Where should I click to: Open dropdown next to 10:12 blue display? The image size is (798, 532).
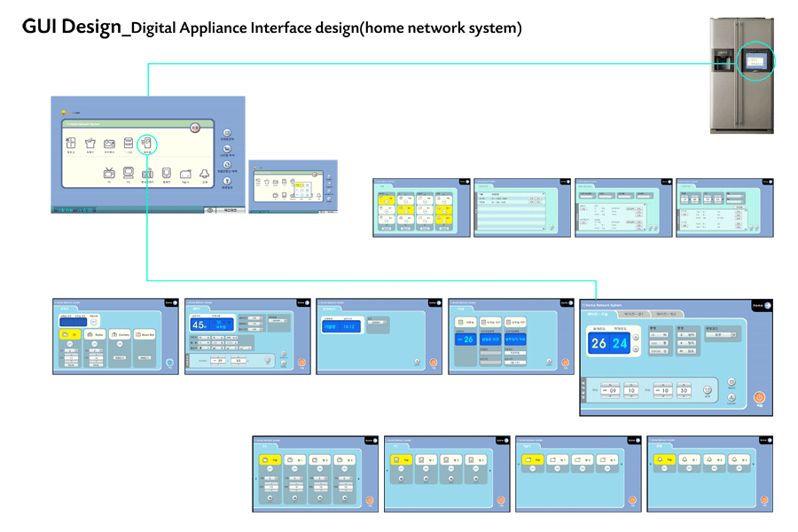pyautogui.click(x=378, y=322)
